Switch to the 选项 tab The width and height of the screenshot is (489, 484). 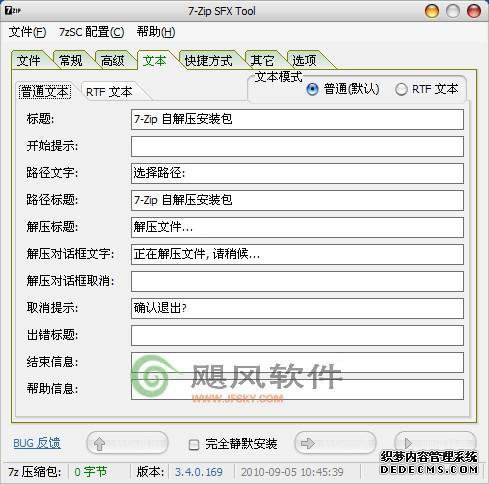(x=304, y=61)
